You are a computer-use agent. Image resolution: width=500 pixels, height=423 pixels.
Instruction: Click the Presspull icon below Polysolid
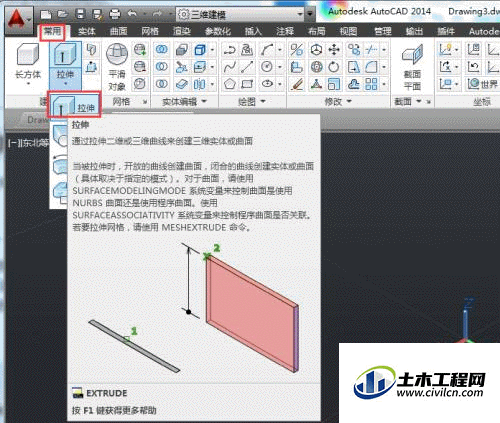[91, 67]
